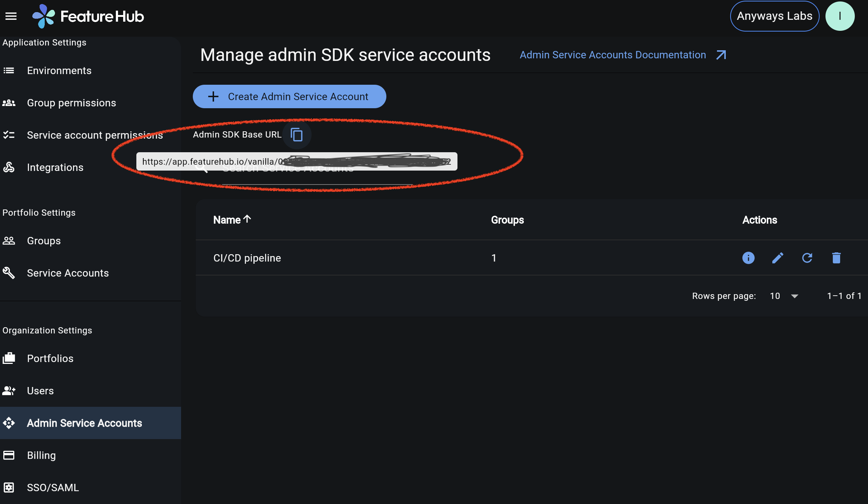
Task: Expand the Anyways Labs organization selector
Action: (x=774, y=16)
